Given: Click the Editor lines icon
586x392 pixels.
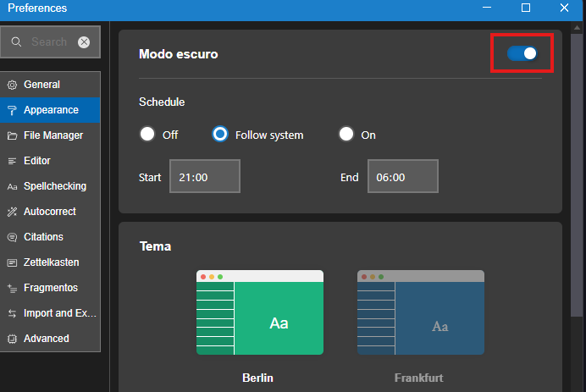Looking at the screenshot, I should pyautogui.click(x=12, y=161).
